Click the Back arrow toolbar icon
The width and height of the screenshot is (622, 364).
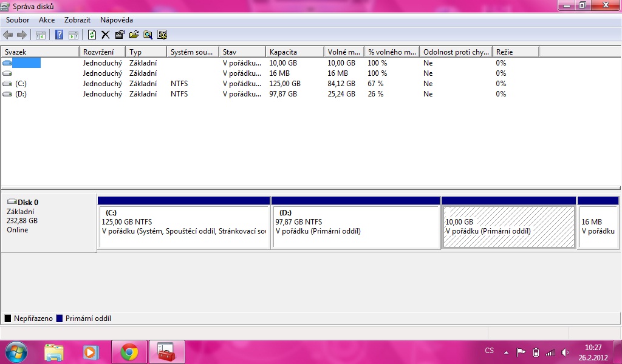7,35
